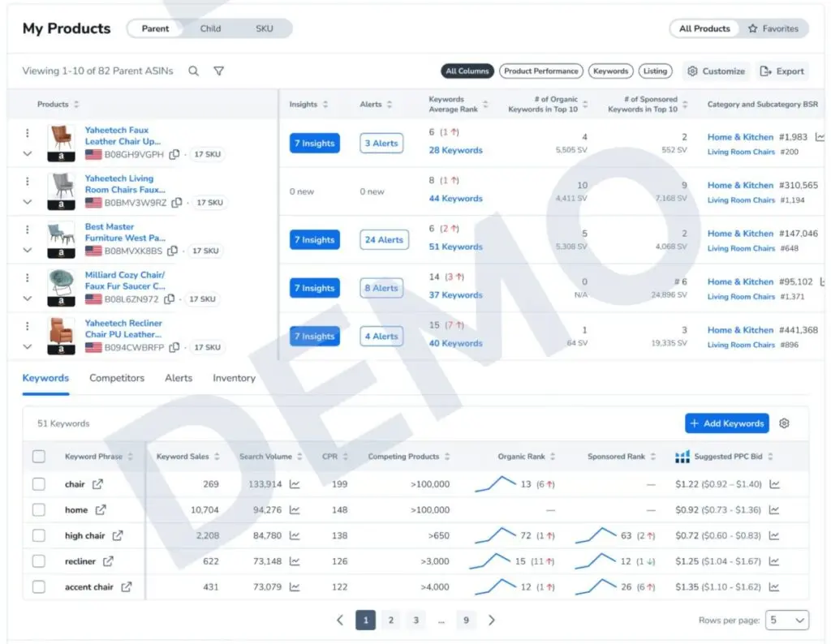The height and width of the screenshot is (644, 831).
Task: Toggle the select-all keywords header checkbox
Action: click(39, 457)
